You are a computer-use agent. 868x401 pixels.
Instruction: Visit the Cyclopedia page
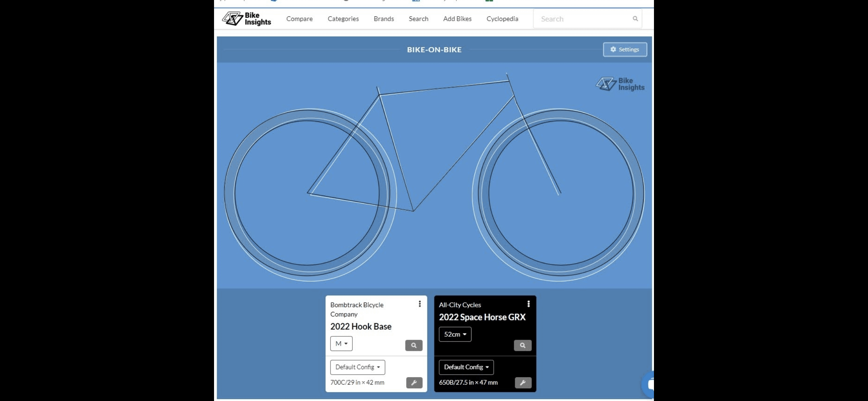[x=502, y=19]
